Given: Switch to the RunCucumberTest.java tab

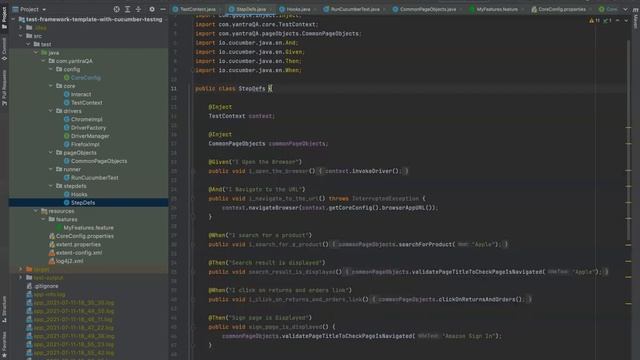Looking at the screenshot, I should tap(355, 9).
